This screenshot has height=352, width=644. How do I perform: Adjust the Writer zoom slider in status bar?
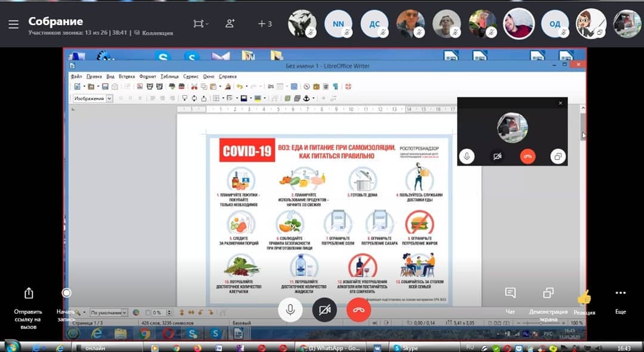click(x=540, y=323)
